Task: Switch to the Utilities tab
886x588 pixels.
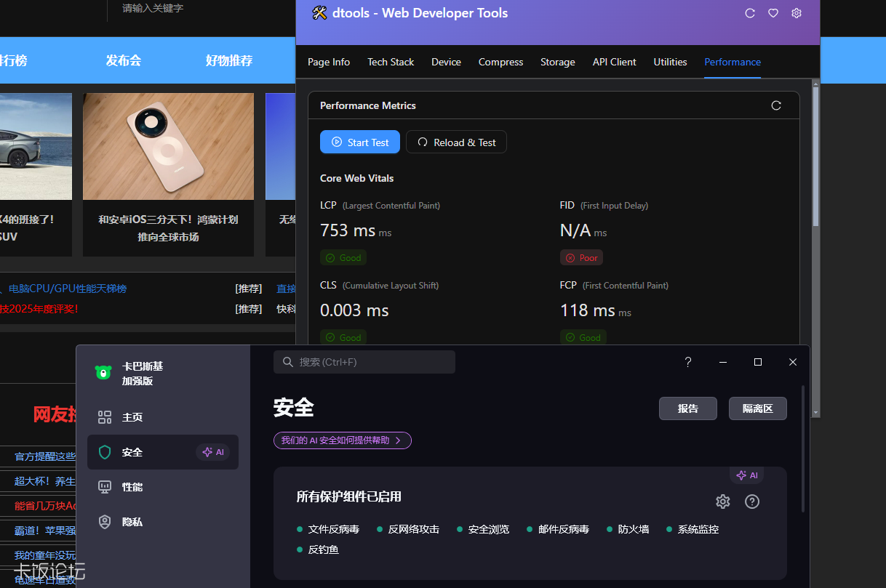Action: (670, 62)
